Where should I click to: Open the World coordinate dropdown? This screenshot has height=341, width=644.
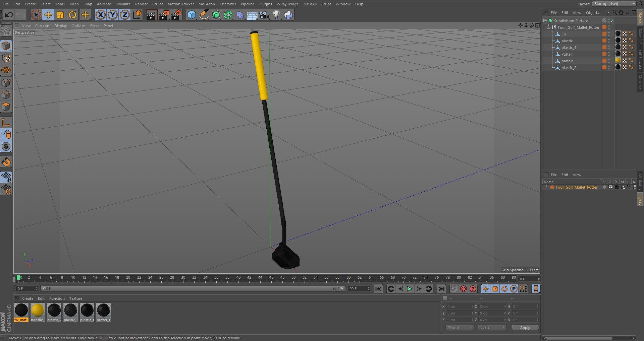(460, 327)
